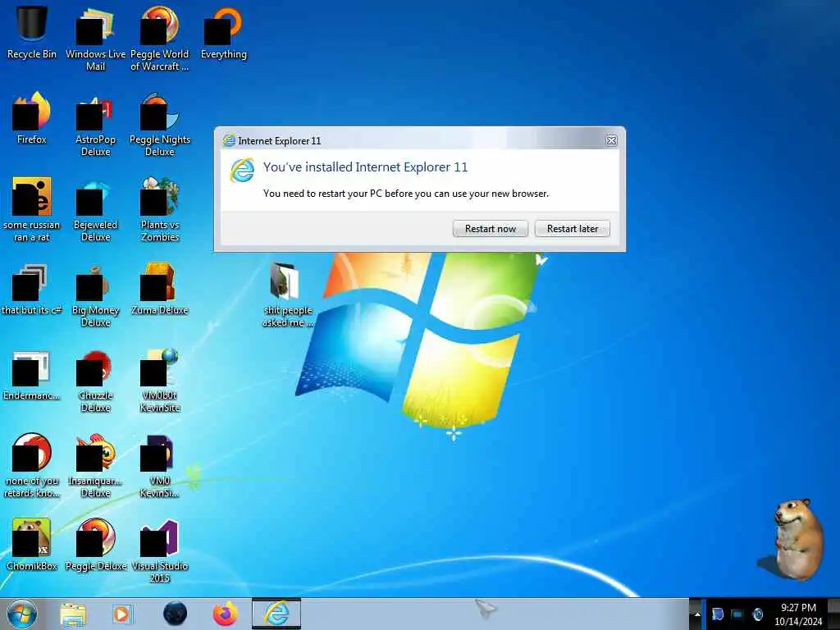Image resolution: width=840 pixels, height=630 pixels.
Task: Show hidden system tray icons
Action: click(x=697, y=614)
